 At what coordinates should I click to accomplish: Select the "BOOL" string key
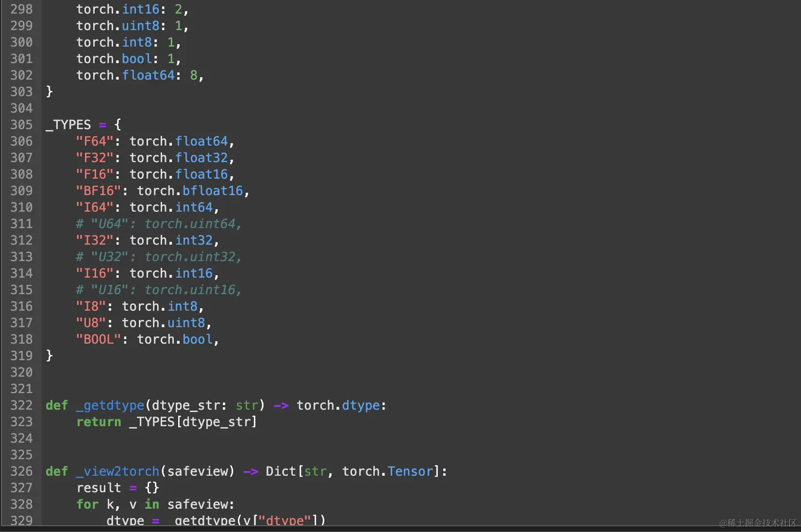(99, 339)
